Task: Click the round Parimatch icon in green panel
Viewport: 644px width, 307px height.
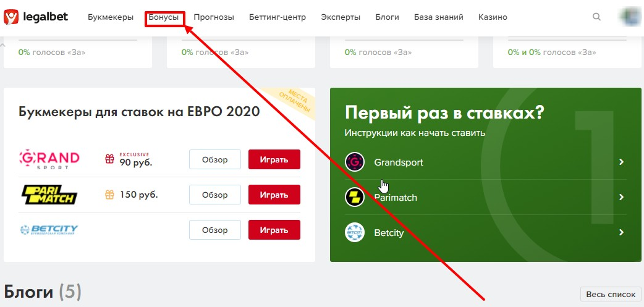Action: click(x=355, y=198)
